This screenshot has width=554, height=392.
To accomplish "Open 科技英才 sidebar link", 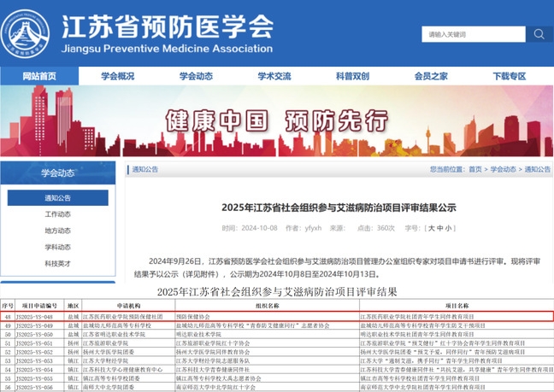I will [57, 264].
